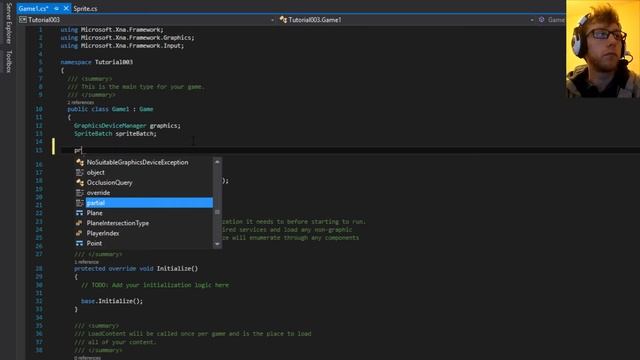Click the IntelliSense list scroll-up arrow
Viewport: 640px width, 360px height.
click(217, 162)
